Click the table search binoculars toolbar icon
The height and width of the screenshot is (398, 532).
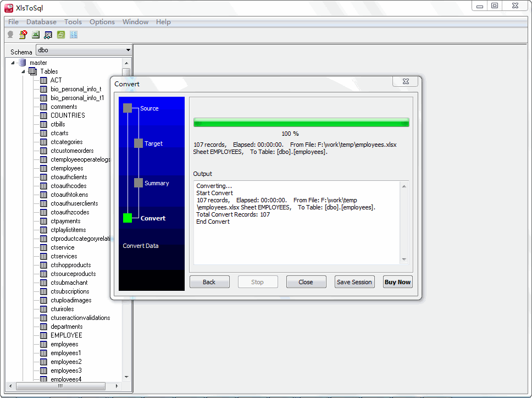point(48,35)
